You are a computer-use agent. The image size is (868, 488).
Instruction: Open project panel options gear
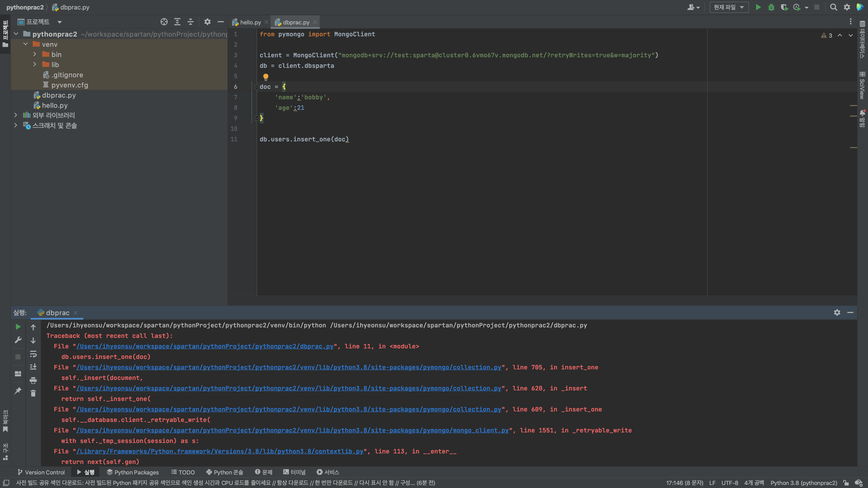208,22
